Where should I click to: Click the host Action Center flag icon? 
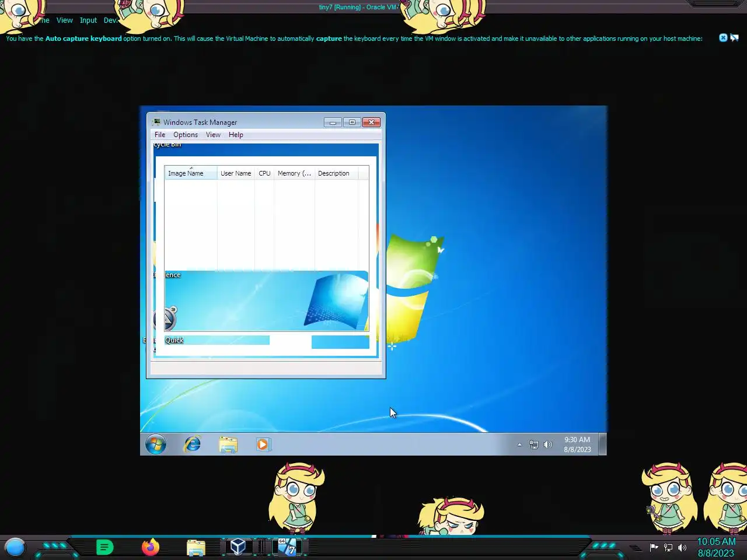[x=654, y=547]
